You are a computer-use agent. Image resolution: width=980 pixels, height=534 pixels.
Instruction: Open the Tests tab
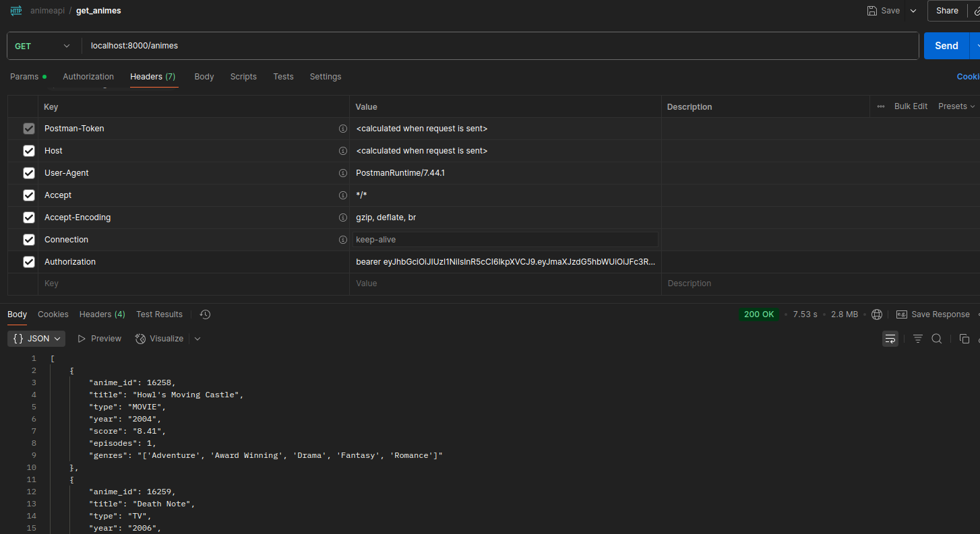tap(283, 77)
